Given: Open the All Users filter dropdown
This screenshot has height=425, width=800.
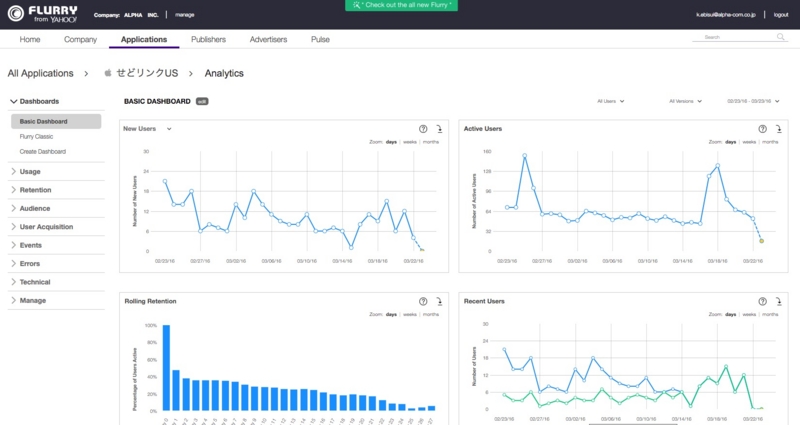Looking at the screenshot, I should [x=610, y=101].
